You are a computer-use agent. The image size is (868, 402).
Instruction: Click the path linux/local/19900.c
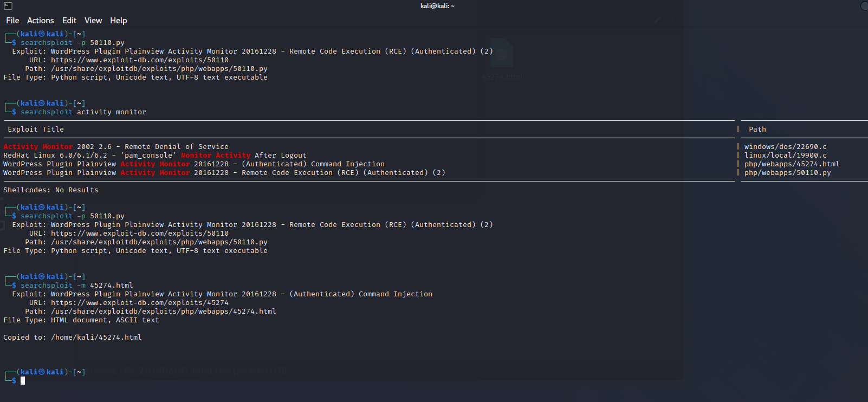point(786,155)
